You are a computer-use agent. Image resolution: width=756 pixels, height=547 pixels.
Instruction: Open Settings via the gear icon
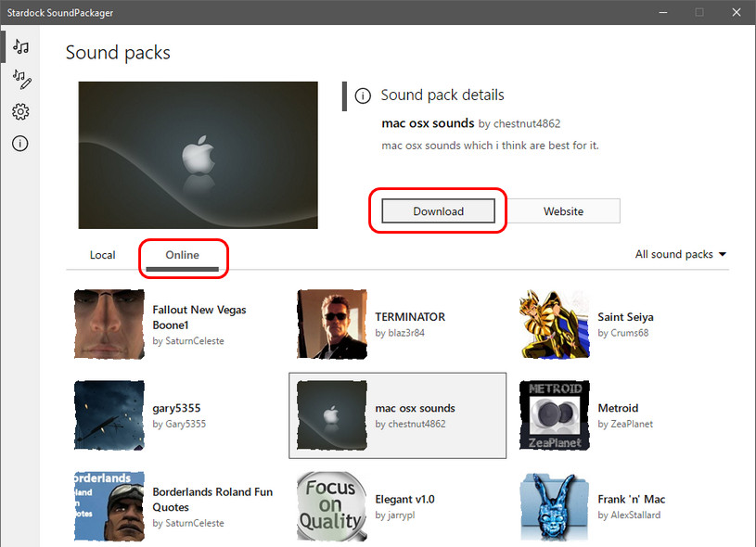[x=20, y=111]
